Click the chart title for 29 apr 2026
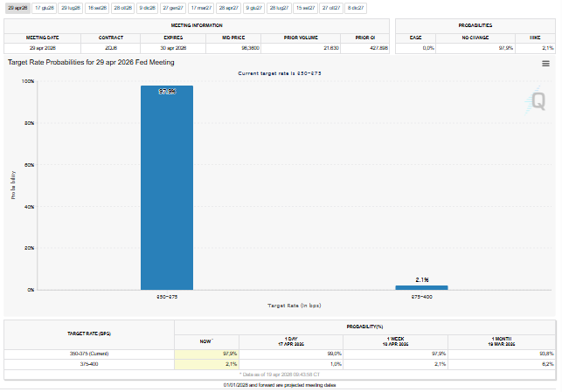The width and height of the screenshot is (562, 392). pyautogui.click(x=91, y=63)
